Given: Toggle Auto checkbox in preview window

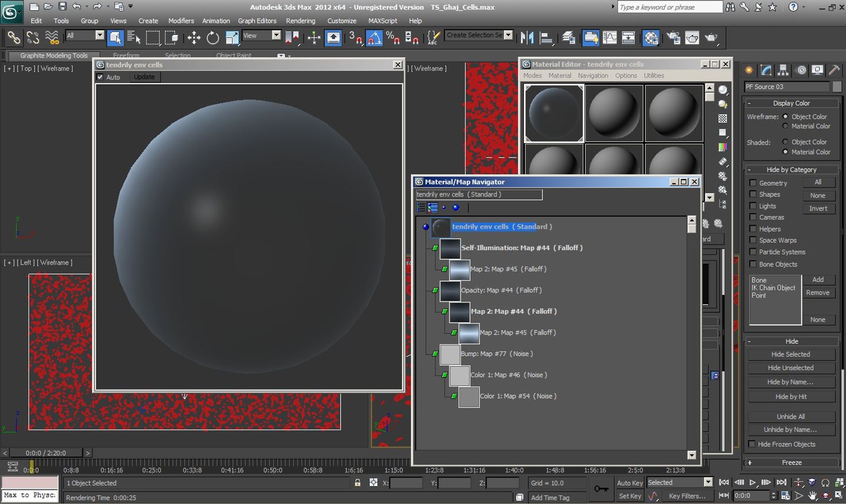Looking at the screenshot, I should pos(100,77).
